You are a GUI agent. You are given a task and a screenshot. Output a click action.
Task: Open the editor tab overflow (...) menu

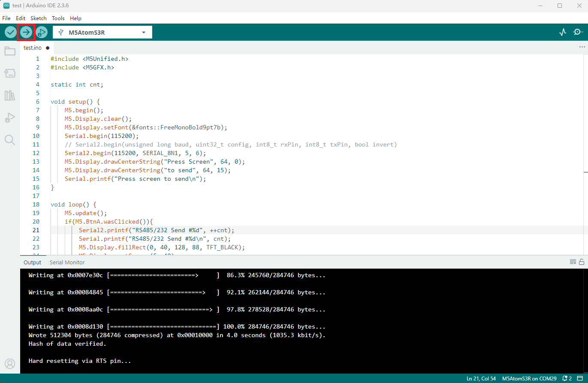[x=582, y=47]
